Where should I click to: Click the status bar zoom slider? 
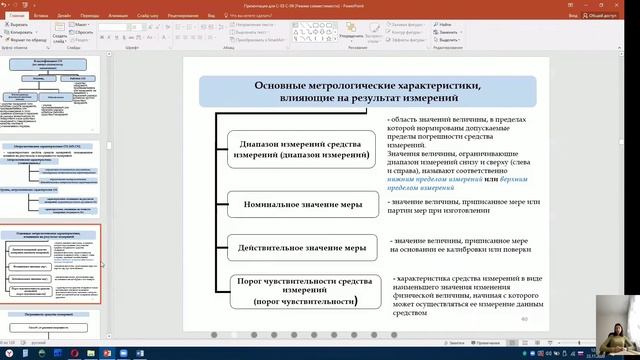tap(579, 343)
